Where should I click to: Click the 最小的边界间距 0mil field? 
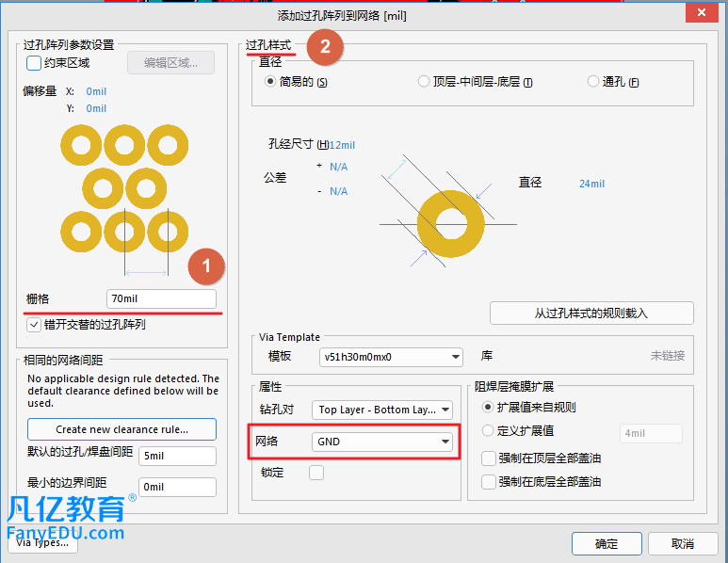pyautogui.click(x=177, y=487)
